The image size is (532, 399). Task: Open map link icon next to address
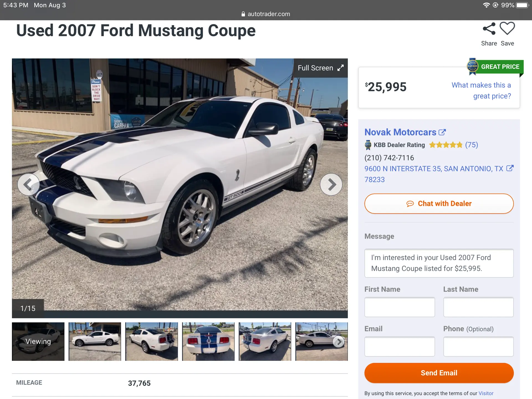(510, 168)
